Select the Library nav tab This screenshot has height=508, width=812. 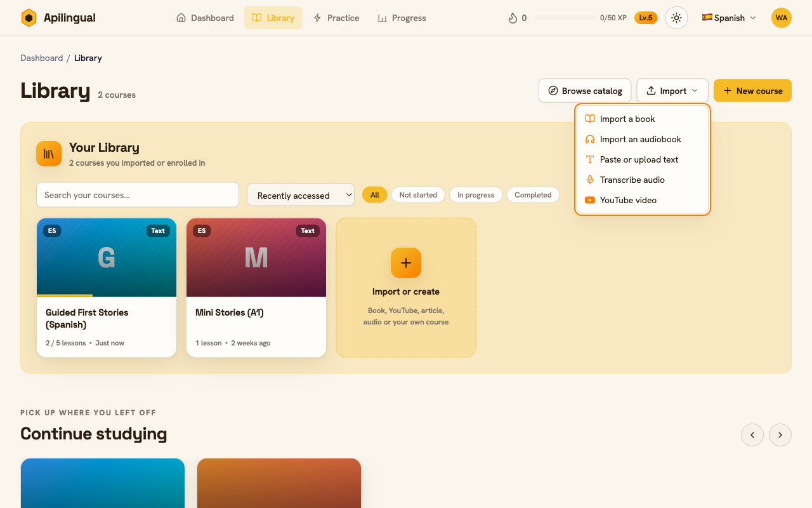coord(273,18)
